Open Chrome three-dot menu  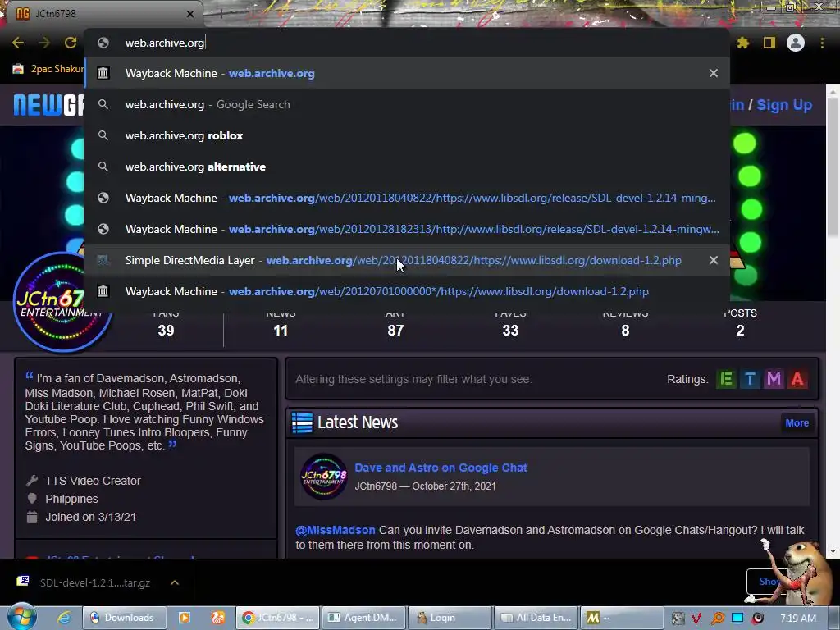tap(822, 43)
